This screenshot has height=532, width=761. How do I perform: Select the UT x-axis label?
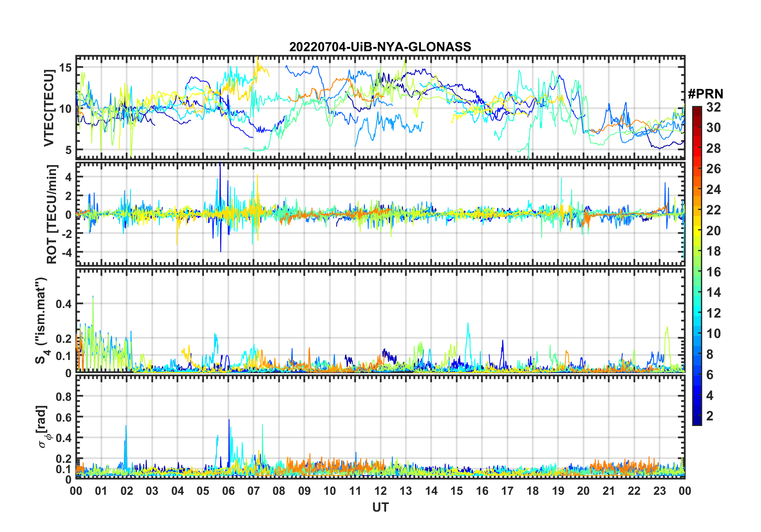pyautogui.click(x=380, y=508)
